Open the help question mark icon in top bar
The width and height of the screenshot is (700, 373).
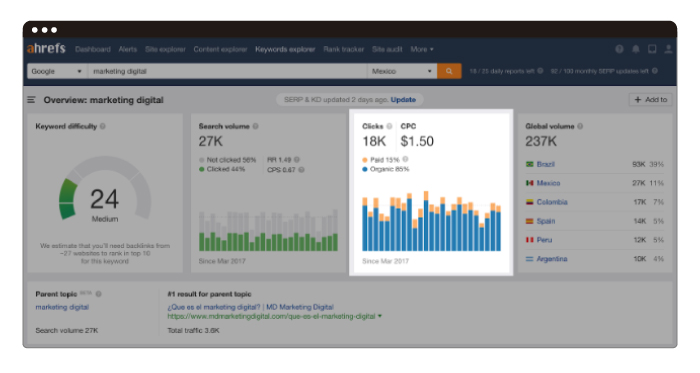[619, 49]
